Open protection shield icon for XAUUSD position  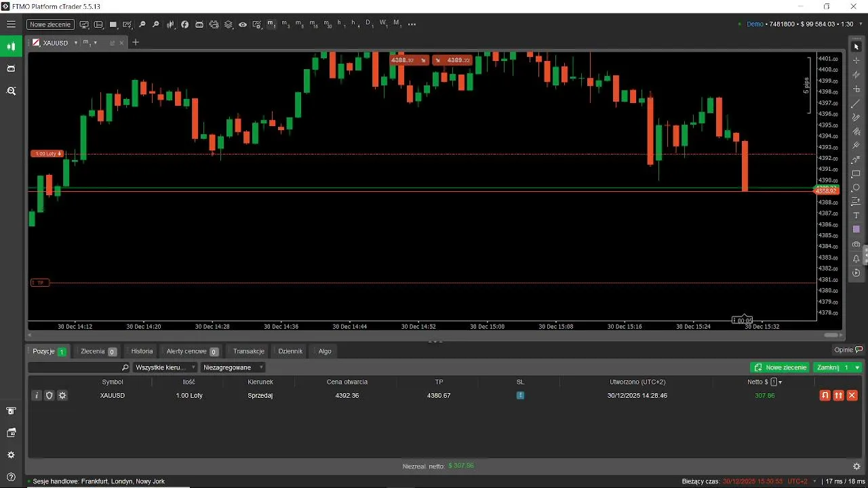pos(50,395)
